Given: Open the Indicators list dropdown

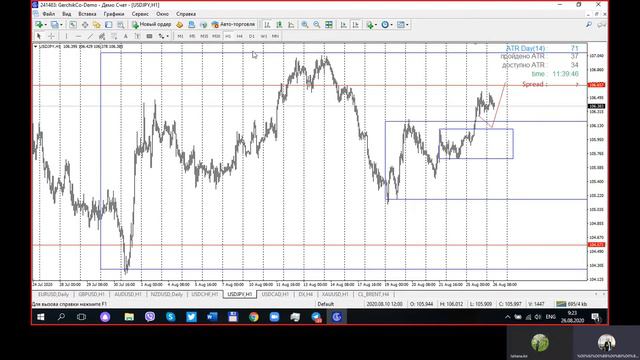Looking at the screenshot, I should click(371, 25).
